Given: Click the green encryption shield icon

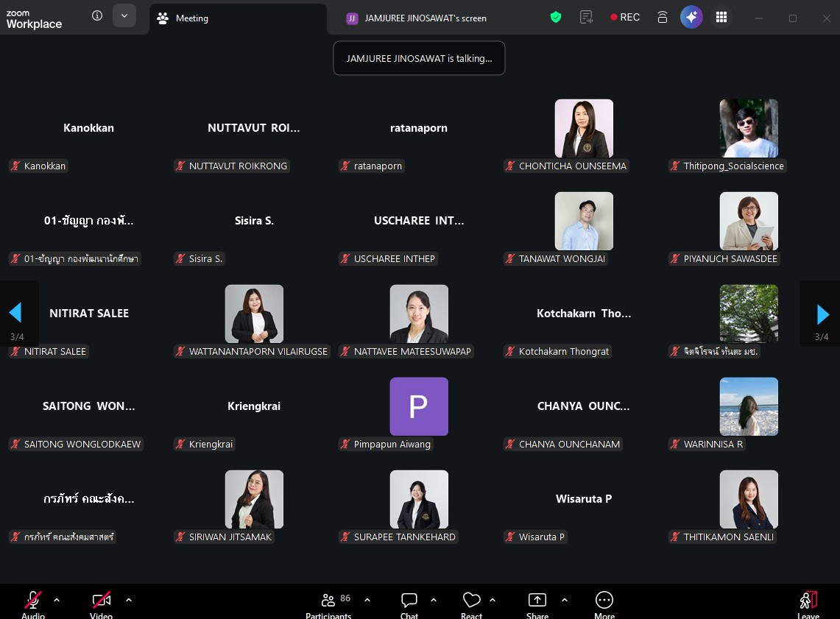Looking at the screenshot, I should 556,17.
